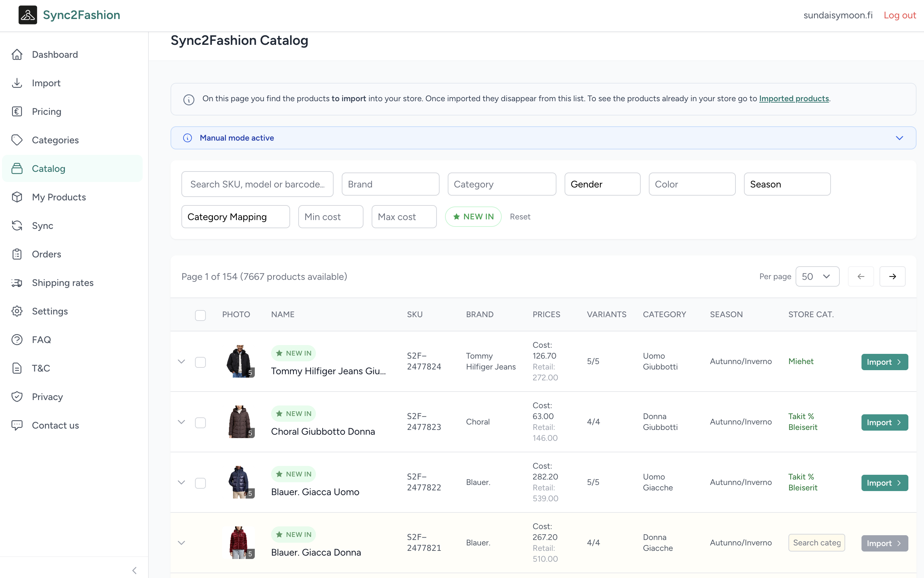
Task: Click the Shipping rates truck icon
Action: 17,283
